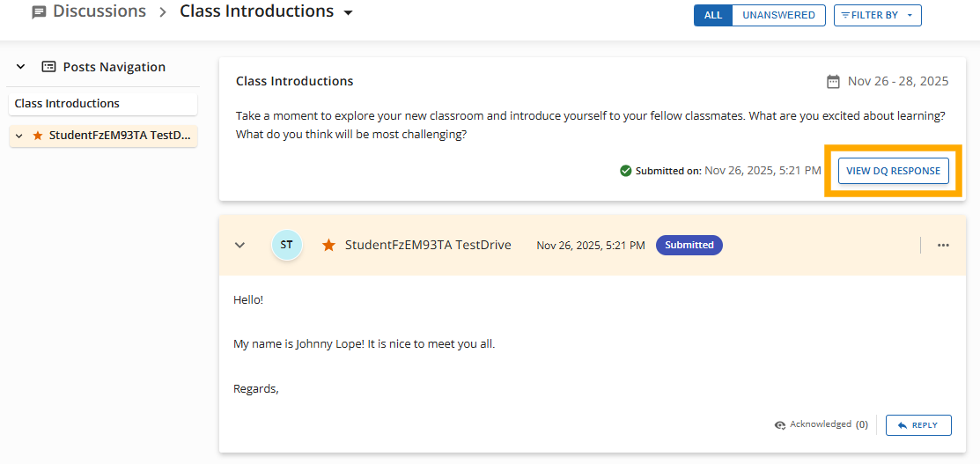The height and width of the screenshot is (464, 980).
Task: Click the orange star in the sidebar student entry
Action: coord(37,136)
